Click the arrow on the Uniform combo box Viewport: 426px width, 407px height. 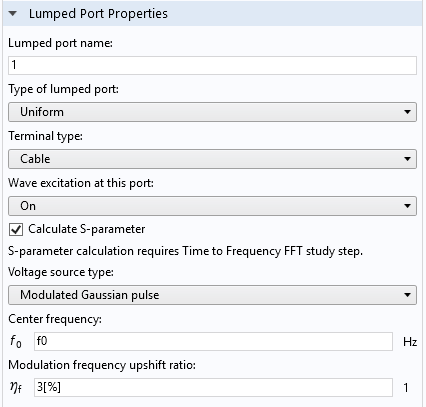click(407, 112)
